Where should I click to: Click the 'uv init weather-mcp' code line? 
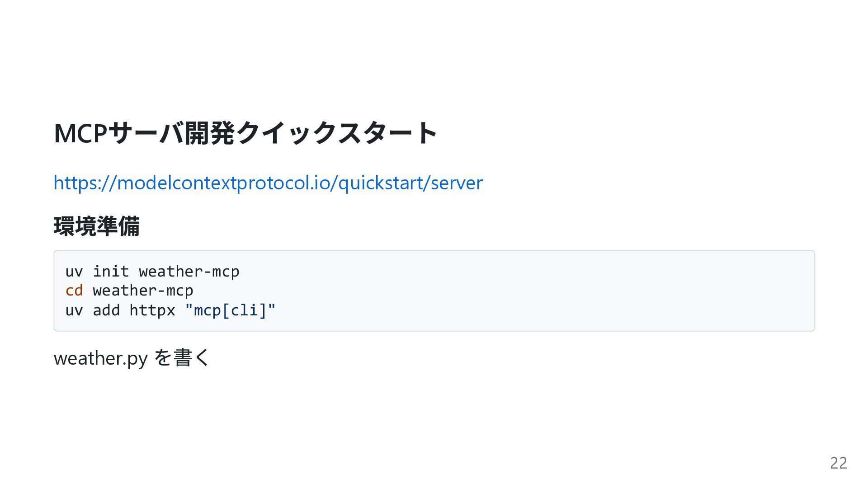(152, 272)
